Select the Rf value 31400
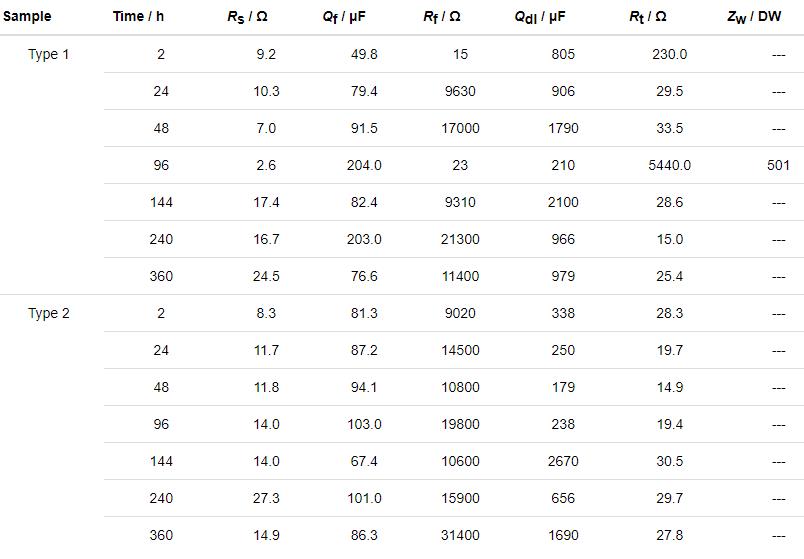The image size is (804, 559). coord(460,535)
